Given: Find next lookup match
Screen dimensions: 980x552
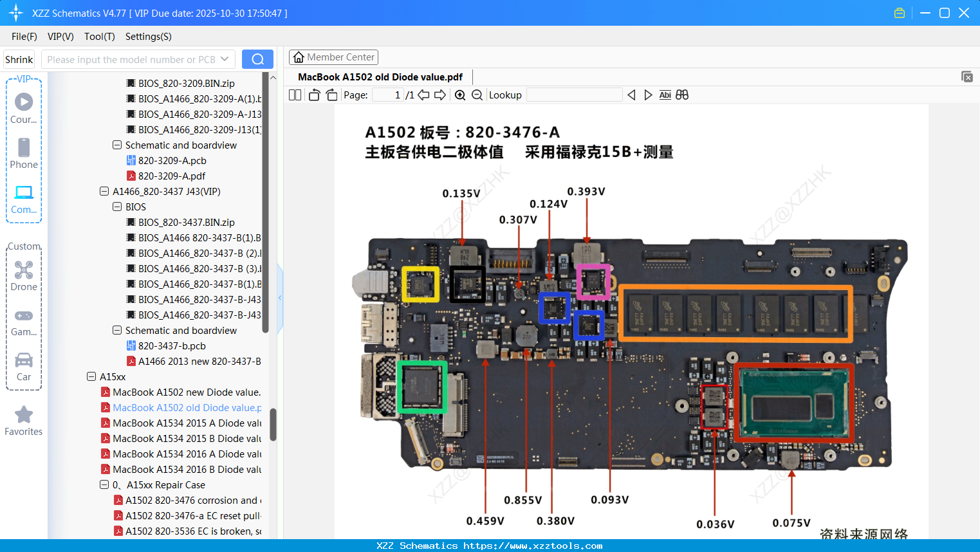Looking at the screenshot, I should [648, 95].
